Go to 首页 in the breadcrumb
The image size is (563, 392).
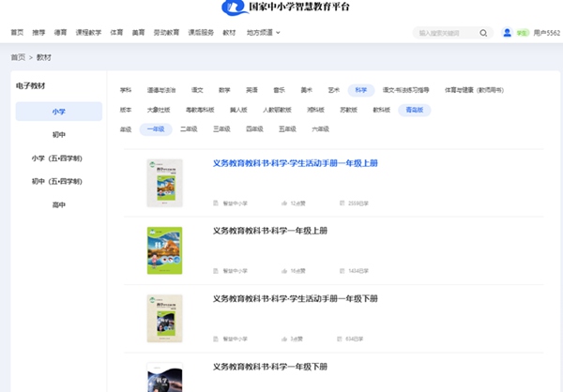(18, 57)
